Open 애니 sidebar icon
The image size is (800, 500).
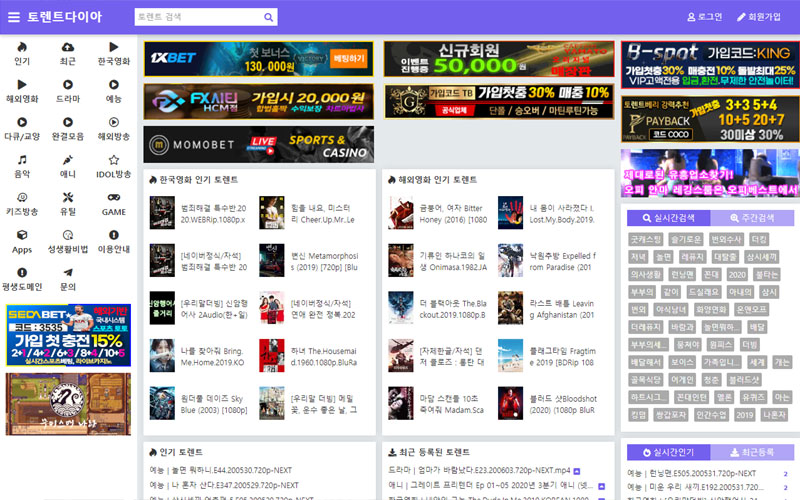coord(67,160)
